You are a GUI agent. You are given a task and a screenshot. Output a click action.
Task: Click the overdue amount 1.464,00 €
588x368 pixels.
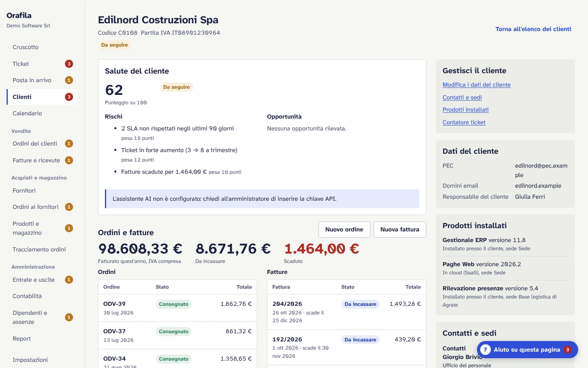[322, 249]
